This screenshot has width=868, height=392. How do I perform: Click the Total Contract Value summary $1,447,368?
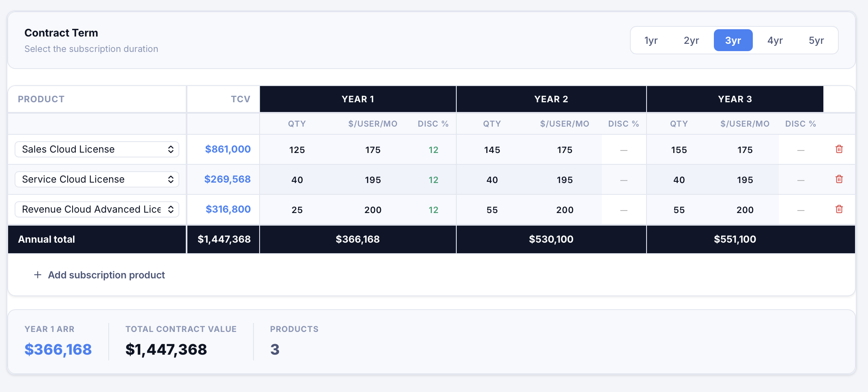tap(166, 349)
